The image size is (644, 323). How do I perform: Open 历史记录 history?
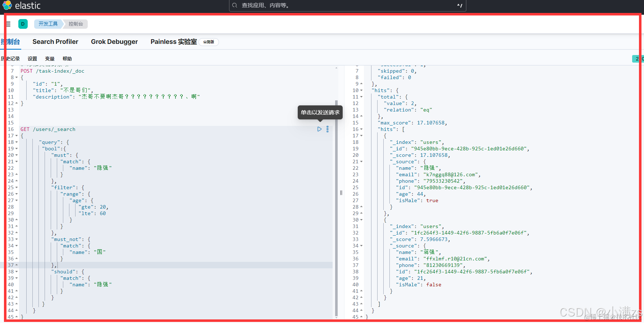(x=10, y=59)
